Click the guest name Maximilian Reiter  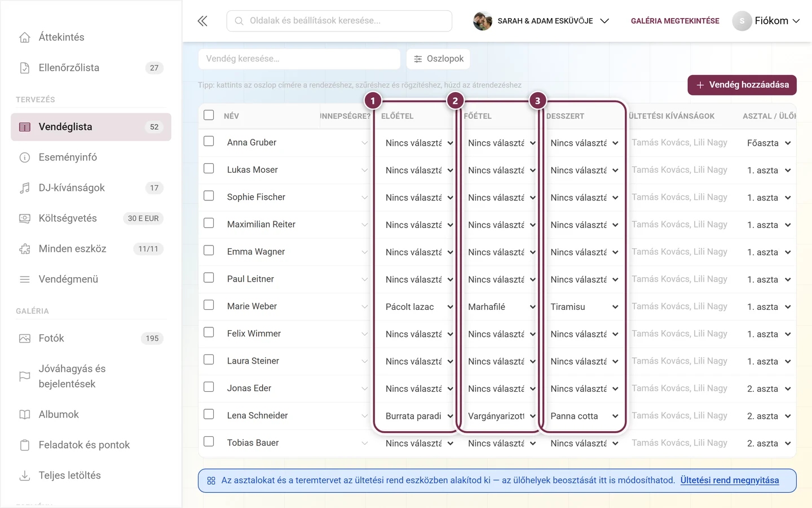pyautogui.click(x=261, y=225)
